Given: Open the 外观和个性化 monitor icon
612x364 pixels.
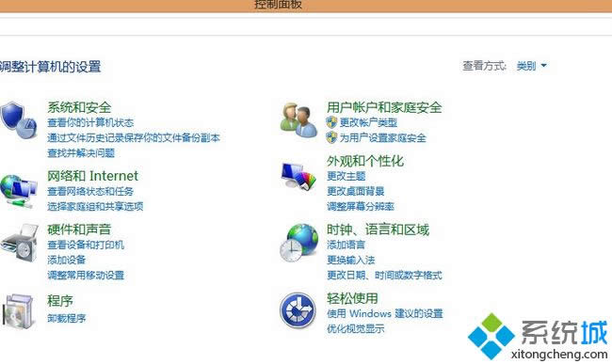Looking at the screenshot, I should [298, 177].
